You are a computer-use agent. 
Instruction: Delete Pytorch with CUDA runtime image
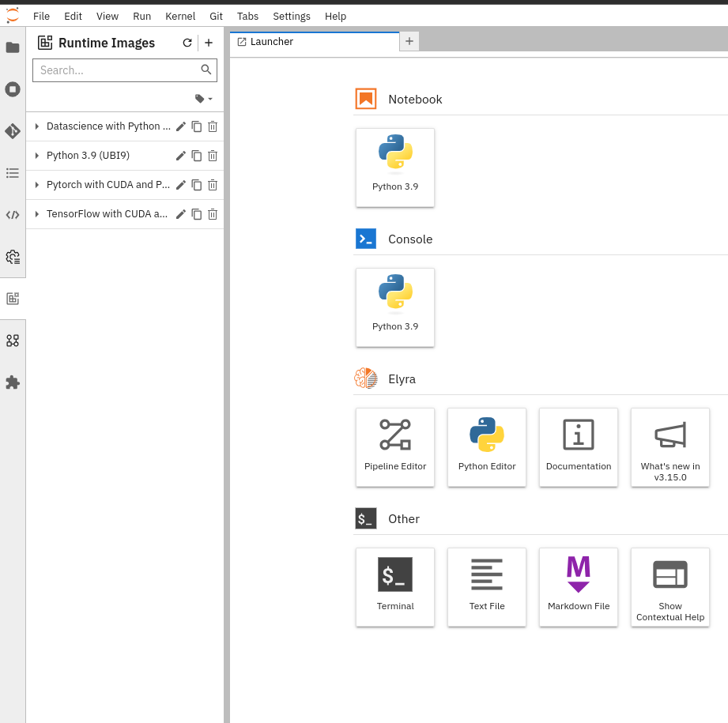click(213, 185)
